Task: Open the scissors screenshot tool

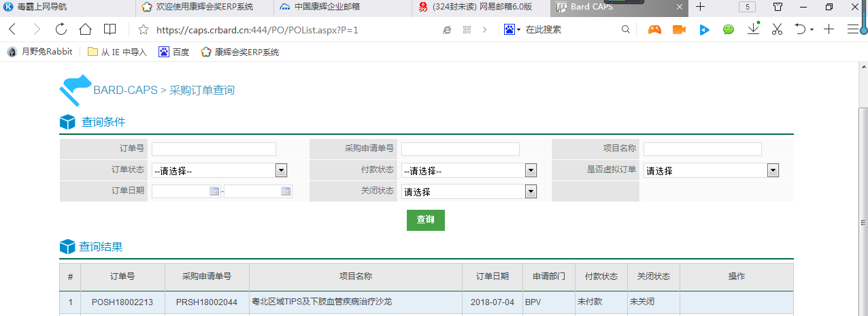Action: (x=778, y=29)
